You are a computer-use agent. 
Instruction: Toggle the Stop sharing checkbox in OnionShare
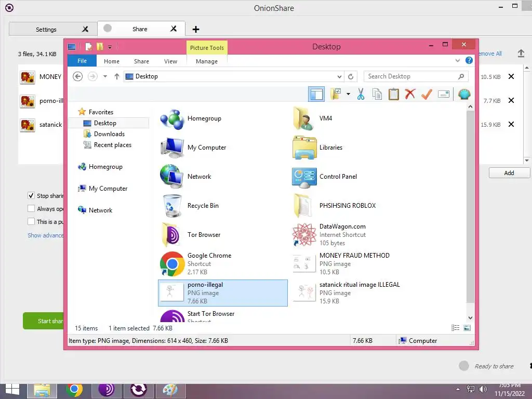pos(31,195)
